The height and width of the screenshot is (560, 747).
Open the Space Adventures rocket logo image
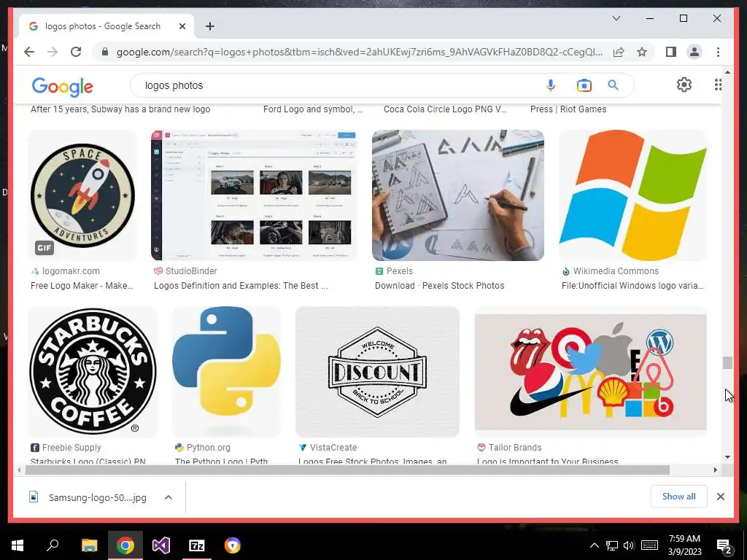coord(82,195)
